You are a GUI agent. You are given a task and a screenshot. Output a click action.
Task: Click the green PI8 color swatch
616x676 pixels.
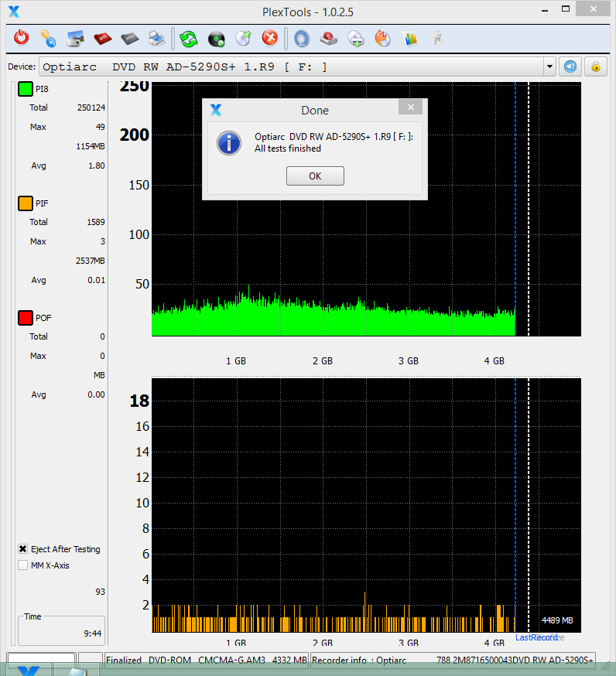click(x=26, y=89)
